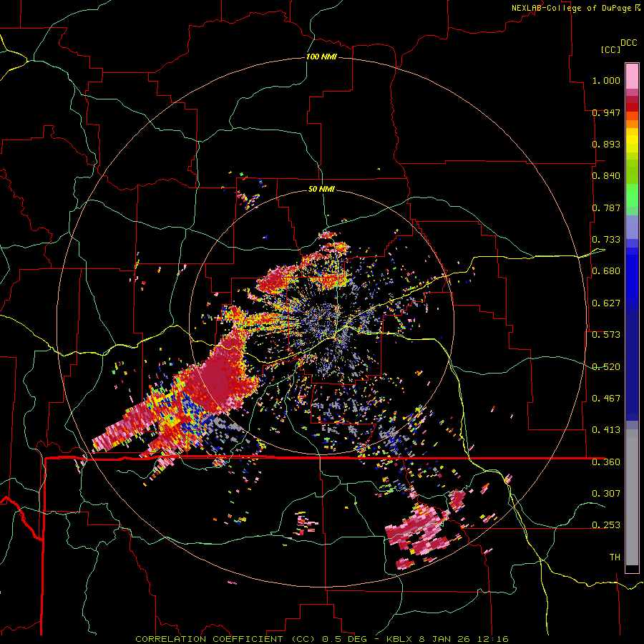Pick the dark navy color bar segment

[632, 366]
